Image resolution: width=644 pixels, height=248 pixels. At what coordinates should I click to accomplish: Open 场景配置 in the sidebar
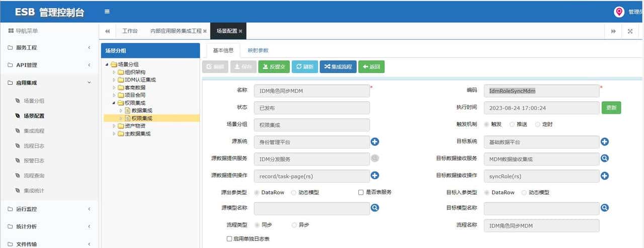tap(34, 115)
